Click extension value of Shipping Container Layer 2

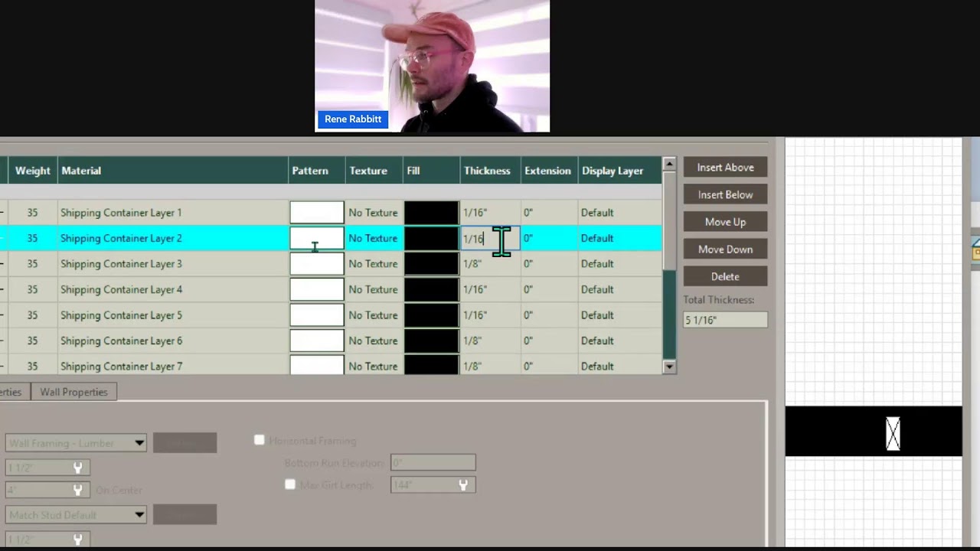pyautogui.click(x=528, y=238)
